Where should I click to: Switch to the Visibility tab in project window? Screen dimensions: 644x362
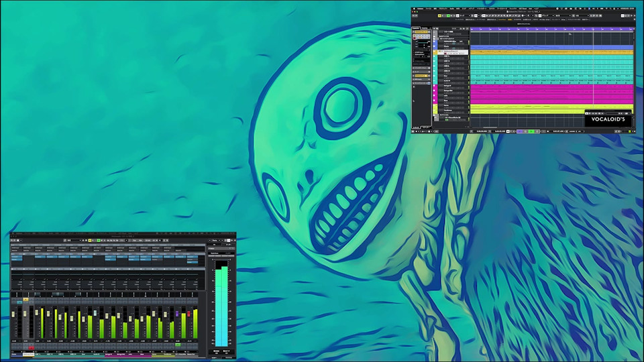pos(425,28)
